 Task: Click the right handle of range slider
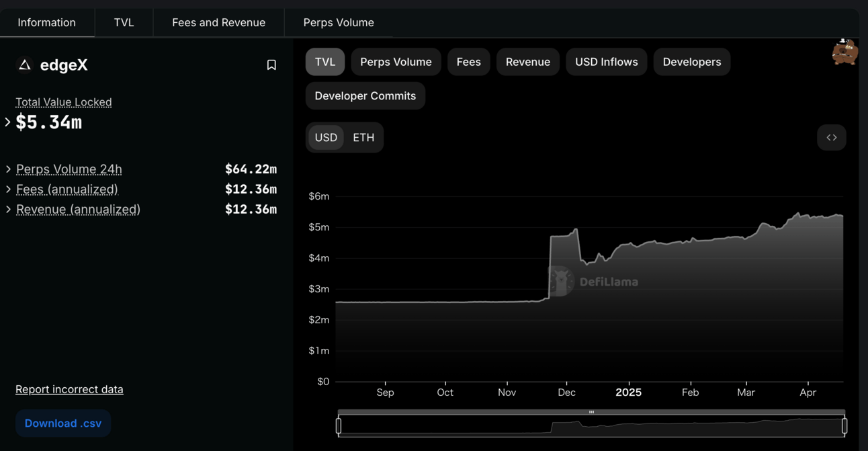(844, 425)
